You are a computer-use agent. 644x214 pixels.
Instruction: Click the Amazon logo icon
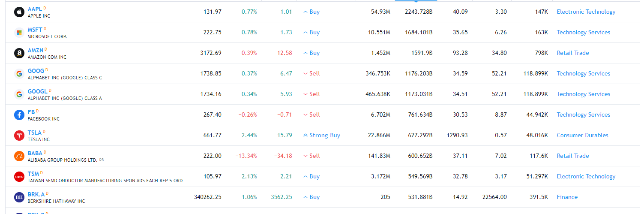(x=19, y=53)
